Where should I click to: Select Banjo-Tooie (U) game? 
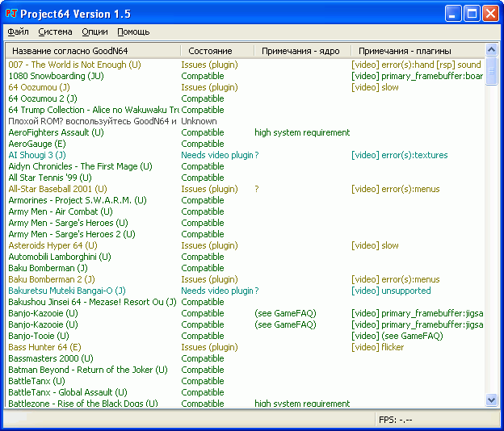[39, 336]
